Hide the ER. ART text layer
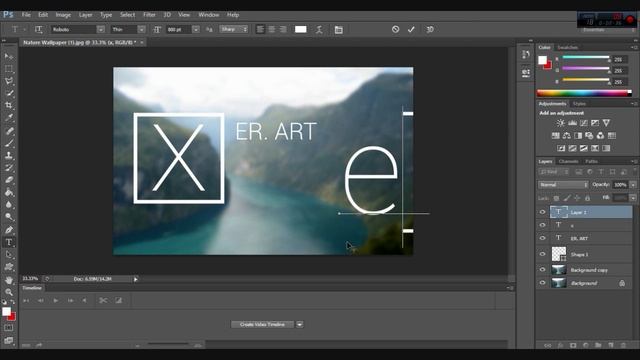 [542, 238]
